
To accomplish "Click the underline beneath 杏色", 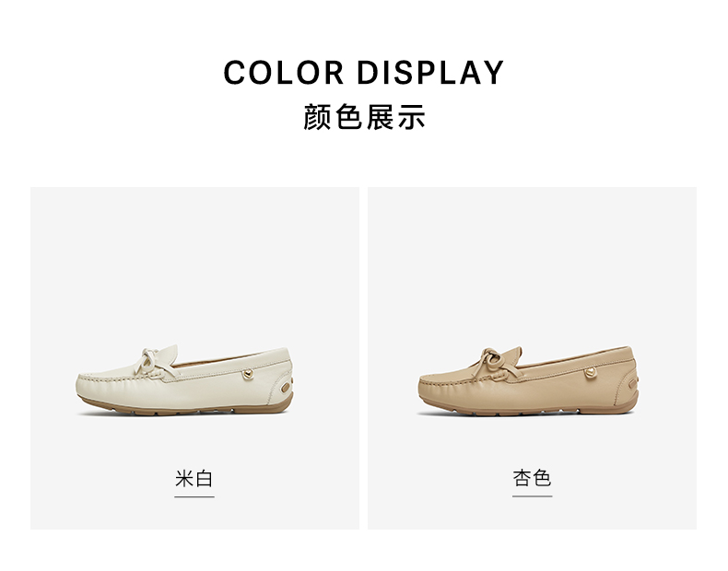I will [x=532, y=496].
